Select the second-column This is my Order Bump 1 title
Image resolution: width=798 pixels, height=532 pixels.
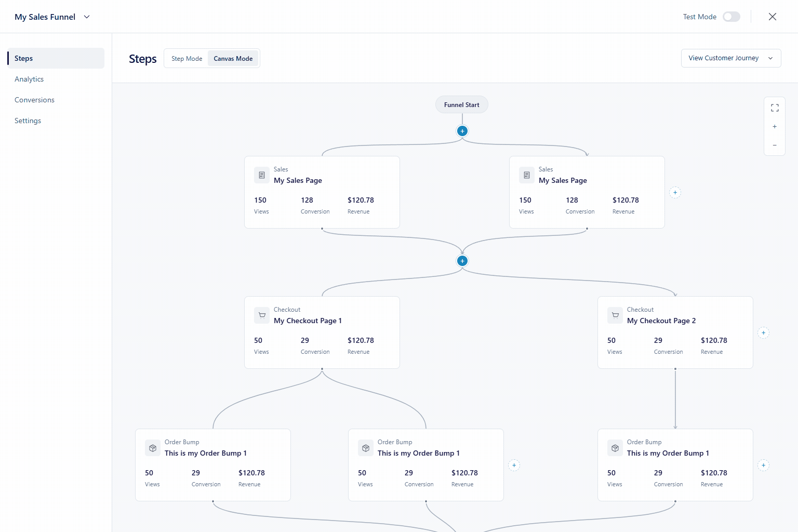coord(419,453)
